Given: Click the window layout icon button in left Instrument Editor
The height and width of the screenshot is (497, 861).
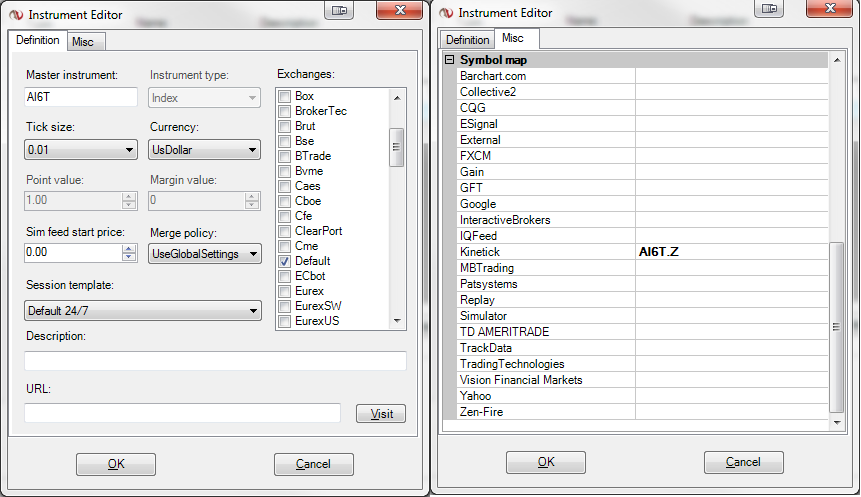Looking at the screenshot, I should [339, 10].
